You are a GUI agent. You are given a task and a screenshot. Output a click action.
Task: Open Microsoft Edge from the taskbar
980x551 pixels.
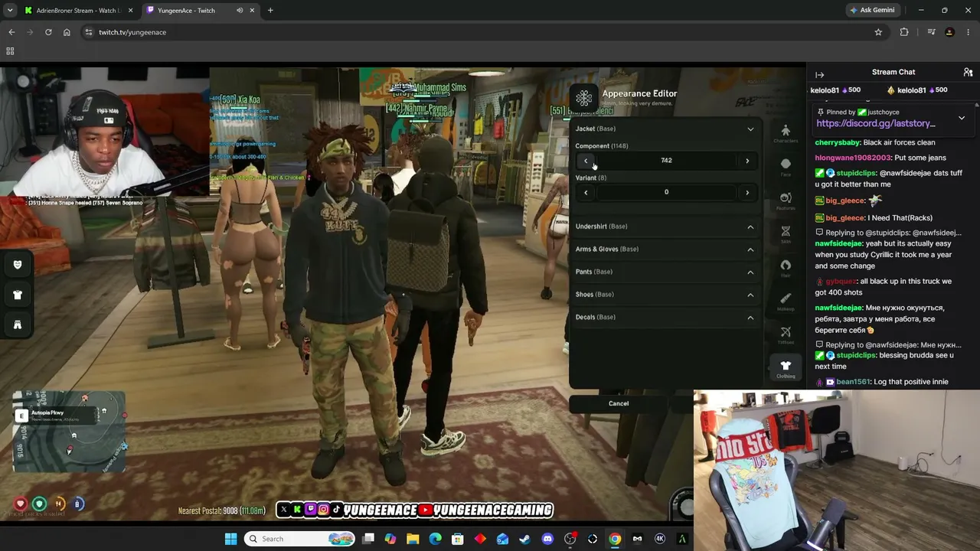(435, 539)
